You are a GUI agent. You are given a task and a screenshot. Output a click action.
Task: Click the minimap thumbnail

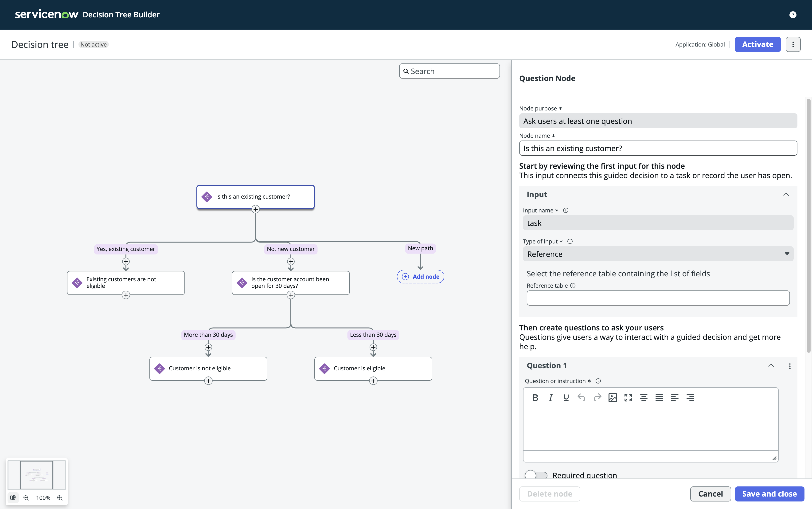coord(36,475)
